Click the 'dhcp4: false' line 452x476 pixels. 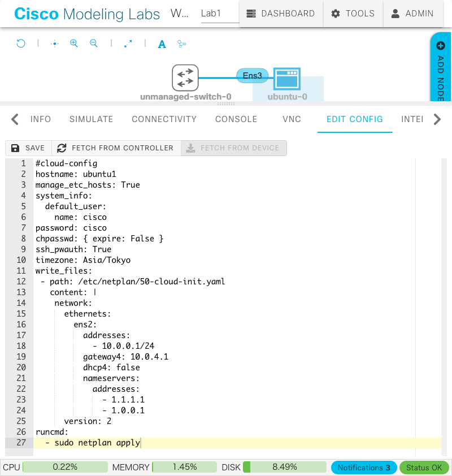coord(111,367)
